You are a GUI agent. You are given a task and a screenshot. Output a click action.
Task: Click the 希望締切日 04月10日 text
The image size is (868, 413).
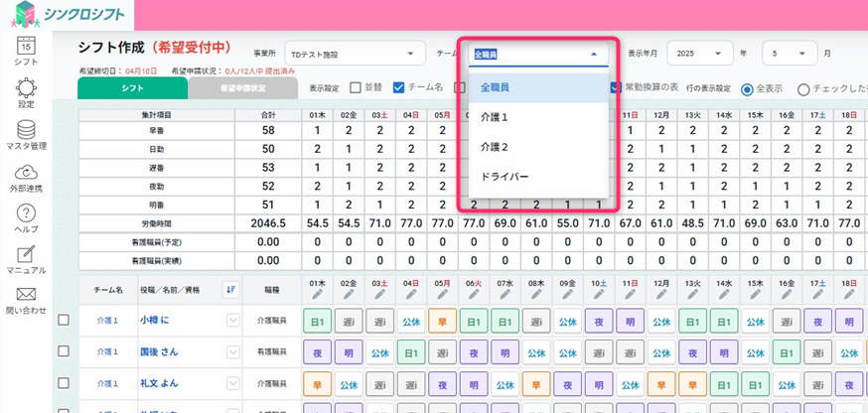click(x=118, y=71)
